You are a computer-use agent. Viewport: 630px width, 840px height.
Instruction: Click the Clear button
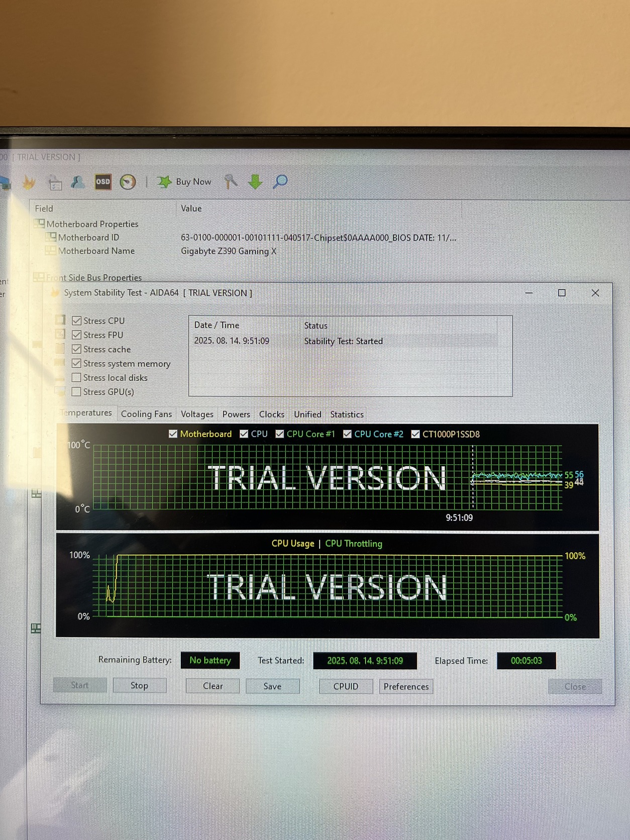[x=213, y=686]
